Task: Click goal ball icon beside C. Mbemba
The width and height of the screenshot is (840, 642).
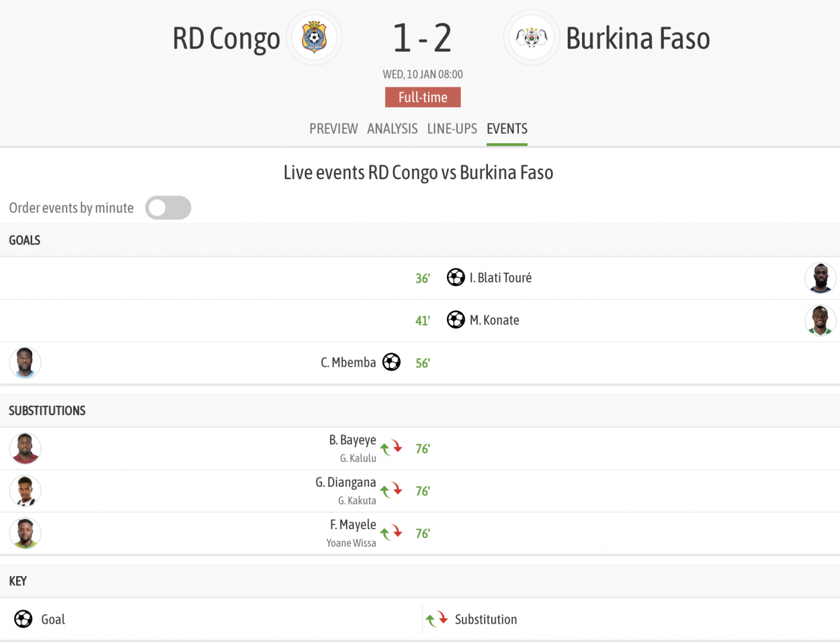Action: pos(392,363)
